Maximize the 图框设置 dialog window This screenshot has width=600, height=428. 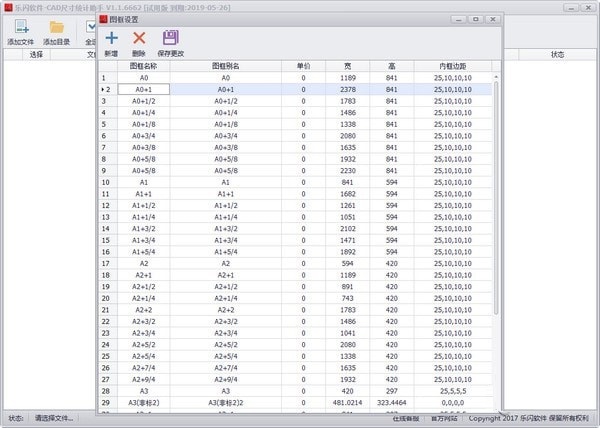pyautogui.click(x=474, y=19)
